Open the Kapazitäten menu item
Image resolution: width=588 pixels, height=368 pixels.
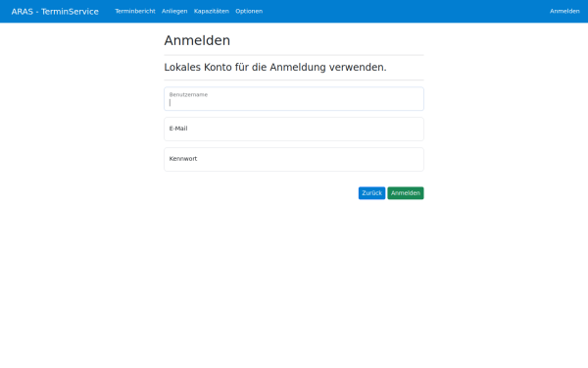[x=211, y=11]
